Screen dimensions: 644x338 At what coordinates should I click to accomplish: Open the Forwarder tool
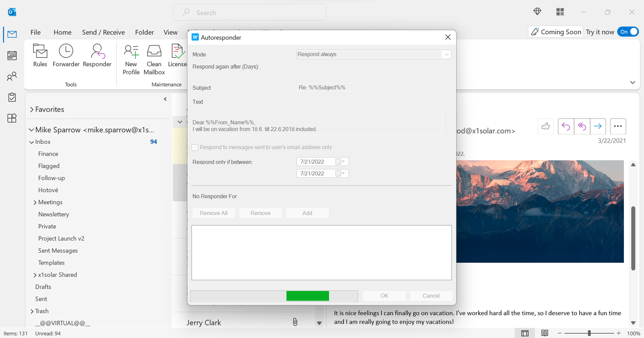[x=66, y=56]
